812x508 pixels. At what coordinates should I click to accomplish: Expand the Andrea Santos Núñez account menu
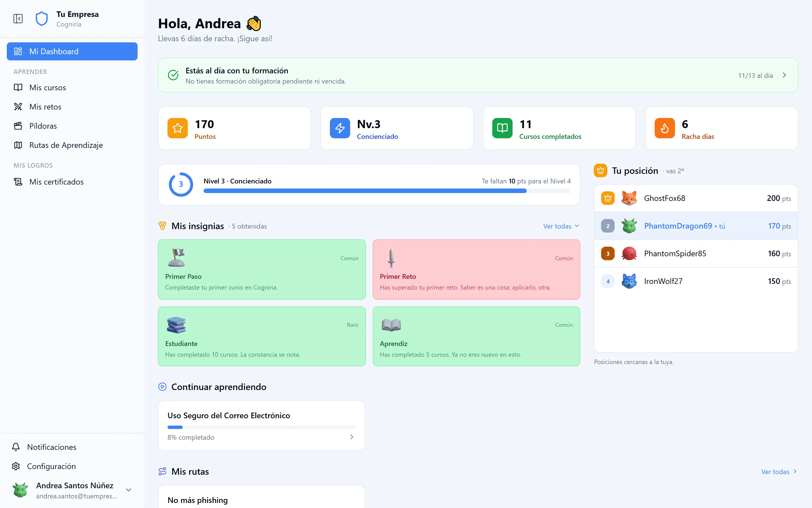(x=129, y=490)
